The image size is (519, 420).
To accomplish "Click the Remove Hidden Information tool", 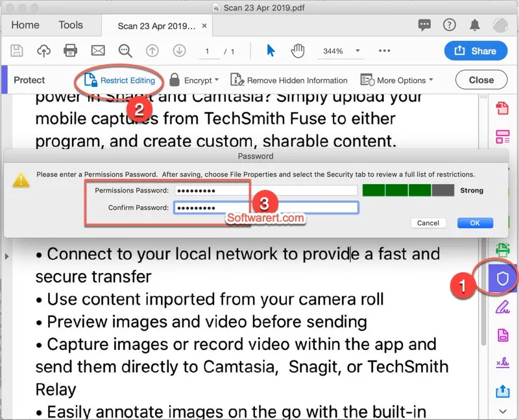I will point(289,80).
